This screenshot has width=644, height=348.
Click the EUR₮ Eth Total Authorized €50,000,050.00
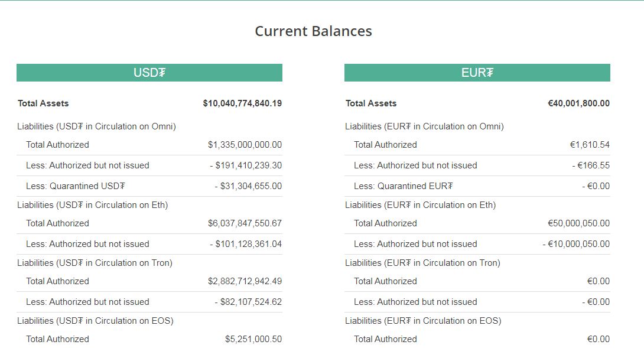pyautogui.click(x=578, y=223)
